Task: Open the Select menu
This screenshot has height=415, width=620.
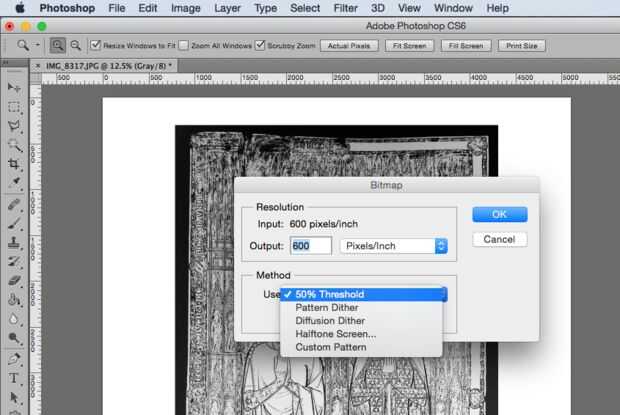Action: pyautogui.click(x=305, y=8)
